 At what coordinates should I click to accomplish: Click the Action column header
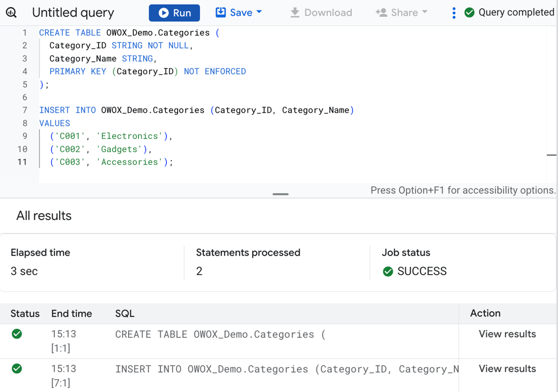pyautogui.click(x=485, y=313)
